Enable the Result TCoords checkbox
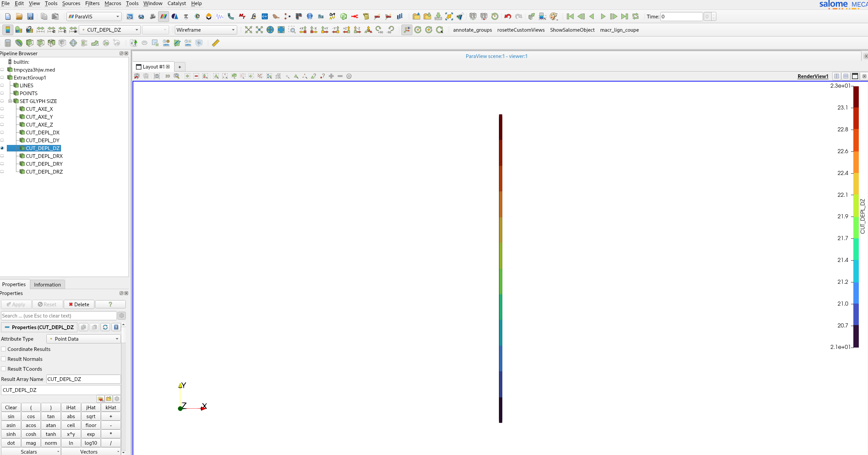Screen dimensions: 868x455 (3, 369)
